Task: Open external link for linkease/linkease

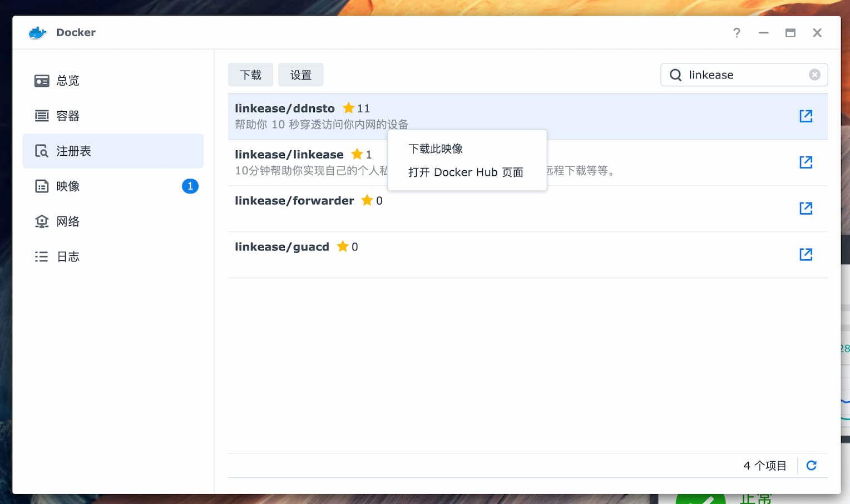Action: pyautogui.click(x=806, y=162)
